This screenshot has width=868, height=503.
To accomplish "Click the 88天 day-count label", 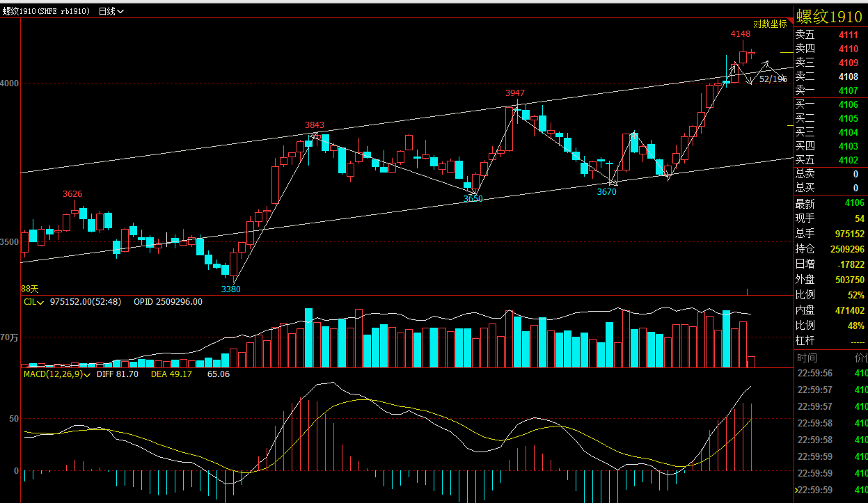I will (x=30, y=288).
